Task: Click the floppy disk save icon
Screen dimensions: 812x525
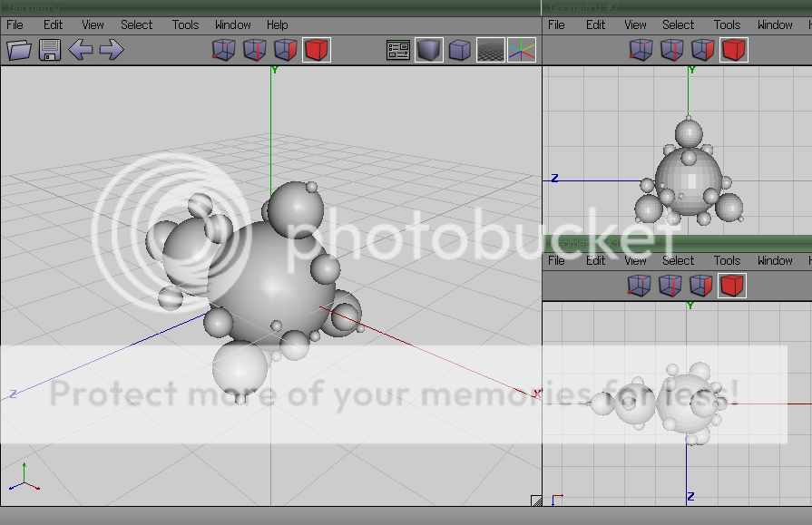Action: 50,50
